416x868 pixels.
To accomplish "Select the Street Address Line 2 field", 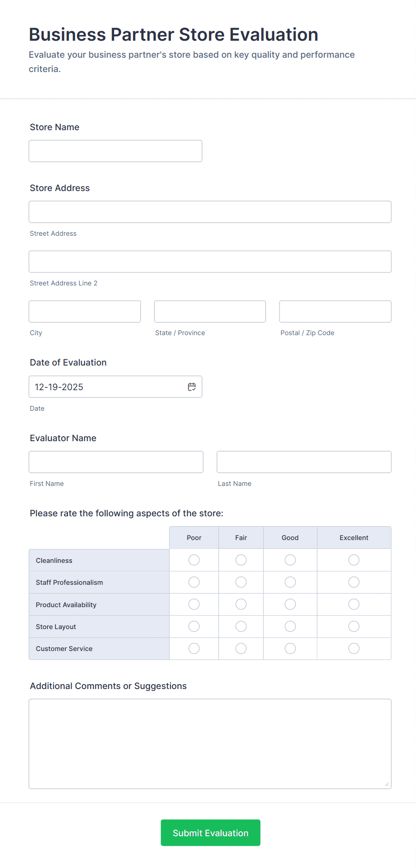I will tap(209, 261).
